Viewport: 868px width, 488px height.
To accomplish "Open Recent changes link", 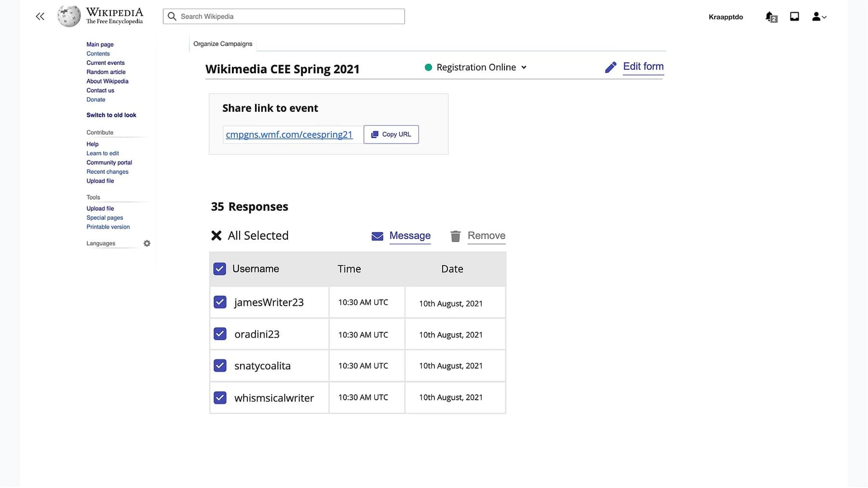I will [108, 172].
